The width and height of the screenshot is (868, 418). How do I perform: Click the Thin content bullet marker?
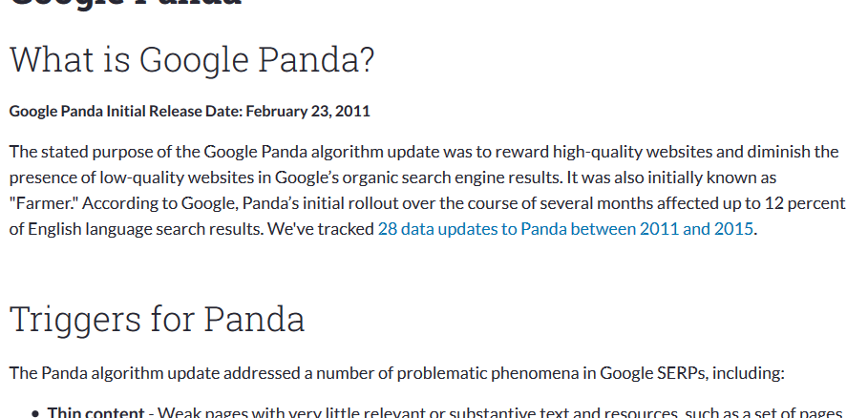(x=36, y=413)
